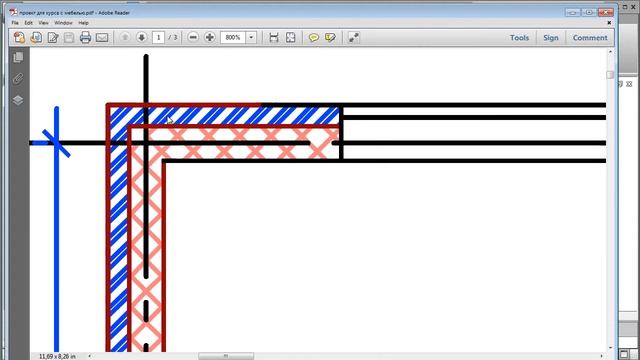Click the horizontal scrollbar right arrow
The height and width of the screenshot is (360, 640).
point(601,356)
